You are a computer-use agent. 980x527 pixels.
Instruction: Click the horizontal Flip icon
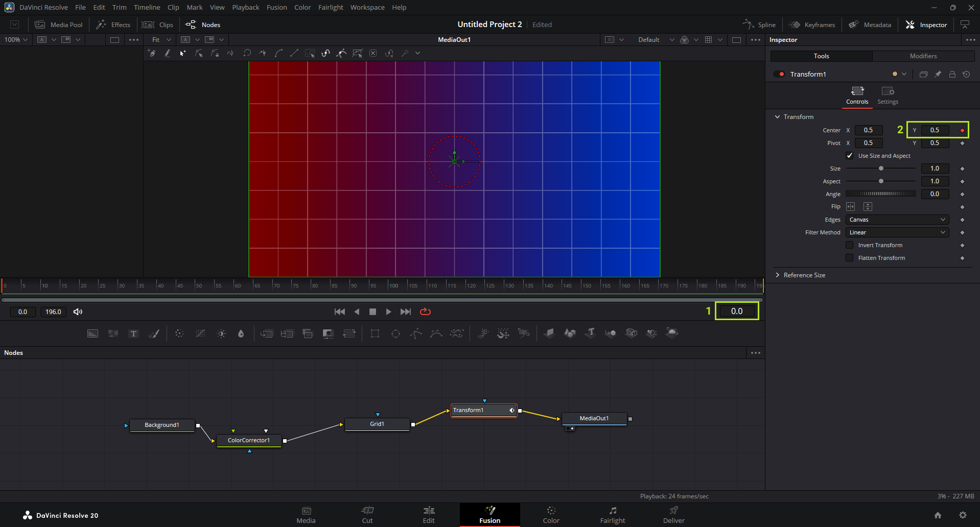pos(850,206)
